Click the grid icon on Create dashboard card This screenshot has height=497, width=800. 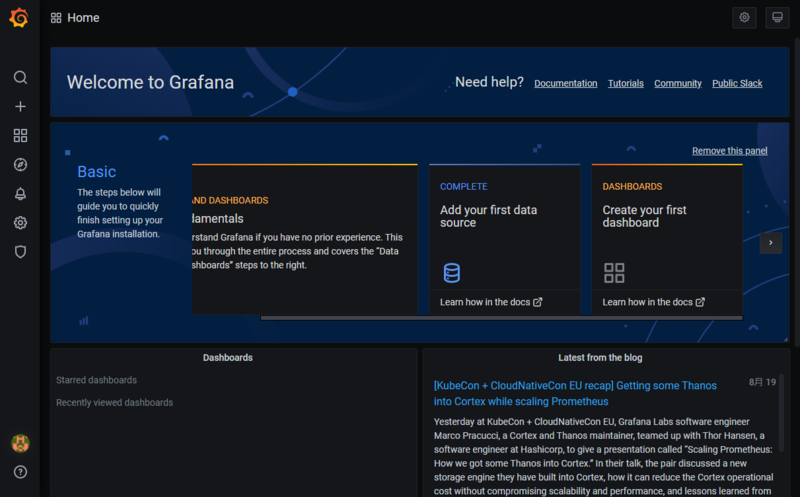[614, 273]
